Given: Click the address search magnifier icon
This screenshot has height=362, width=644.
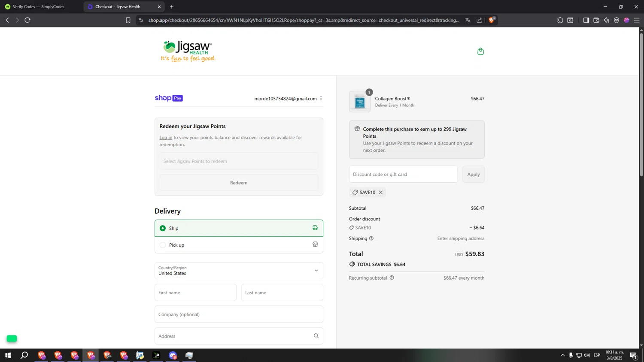Looking at the screenshot, I should 316,336.
